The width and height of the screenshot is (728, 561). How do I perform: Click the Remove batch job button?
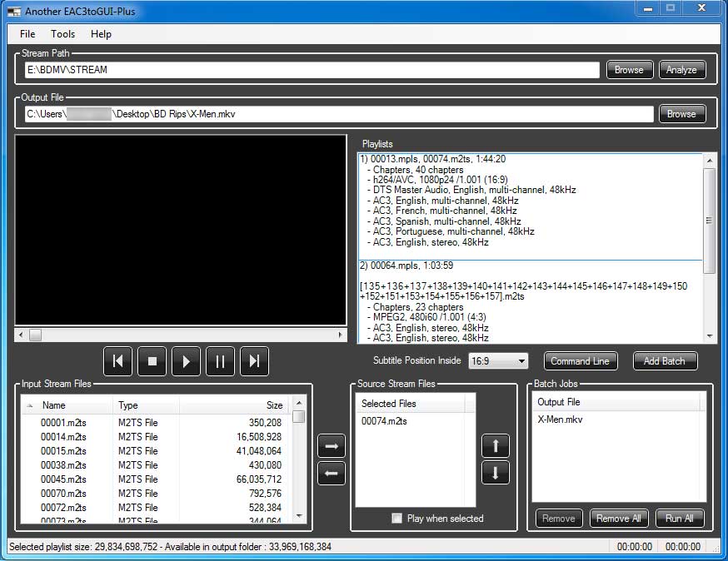[x=559, y=519]
